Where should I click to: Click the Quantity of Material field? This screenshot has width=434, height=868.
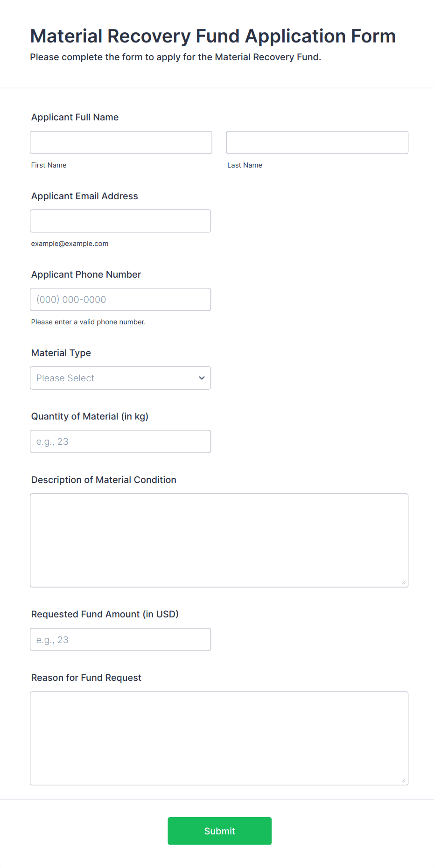tap(120, 441)
